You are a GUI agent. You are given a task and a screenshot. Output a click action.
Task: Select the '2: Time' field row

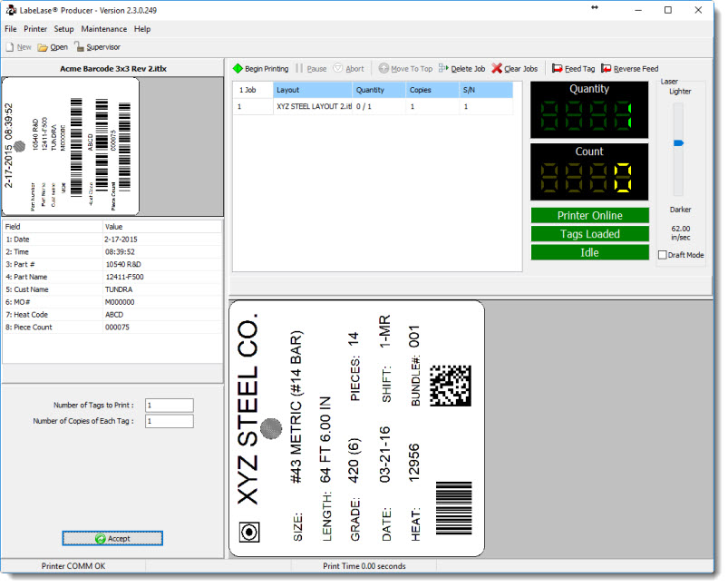(112, 252)
